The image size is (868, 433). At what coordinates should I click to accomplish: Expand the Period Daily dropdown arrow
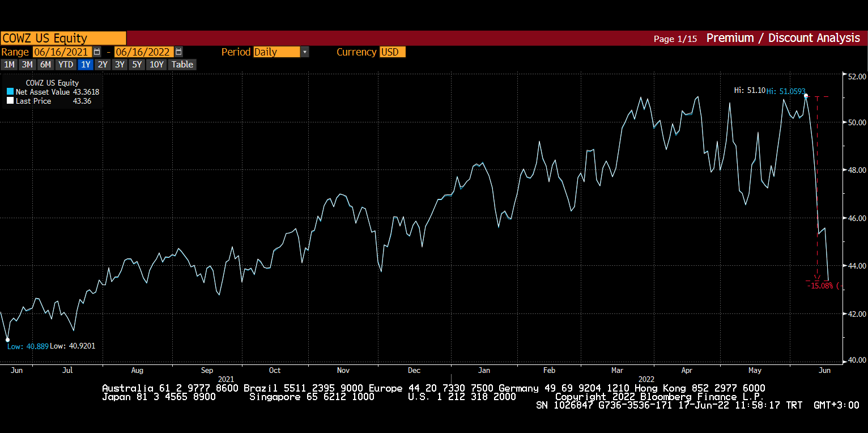click(305, 52)
